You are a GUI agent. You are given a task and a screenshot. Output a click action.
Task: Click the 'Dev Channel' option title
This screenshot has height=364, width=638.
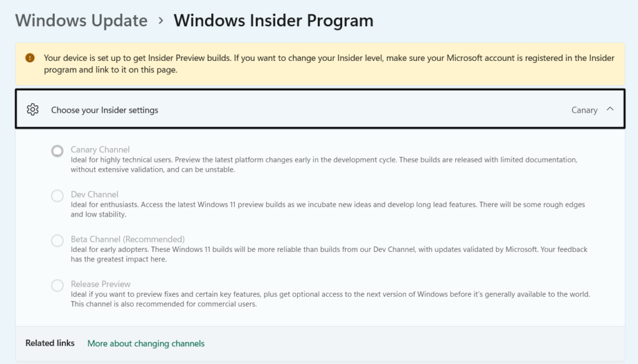95,194
